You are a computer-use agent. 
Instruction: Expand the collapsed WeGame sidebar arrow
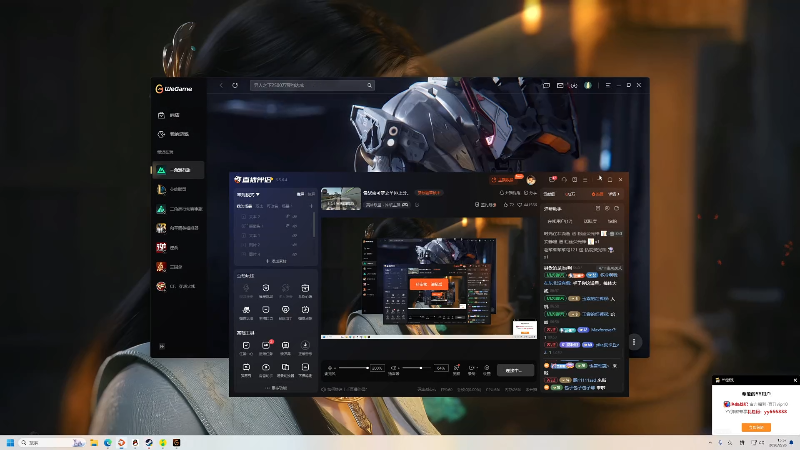[162, 346]
